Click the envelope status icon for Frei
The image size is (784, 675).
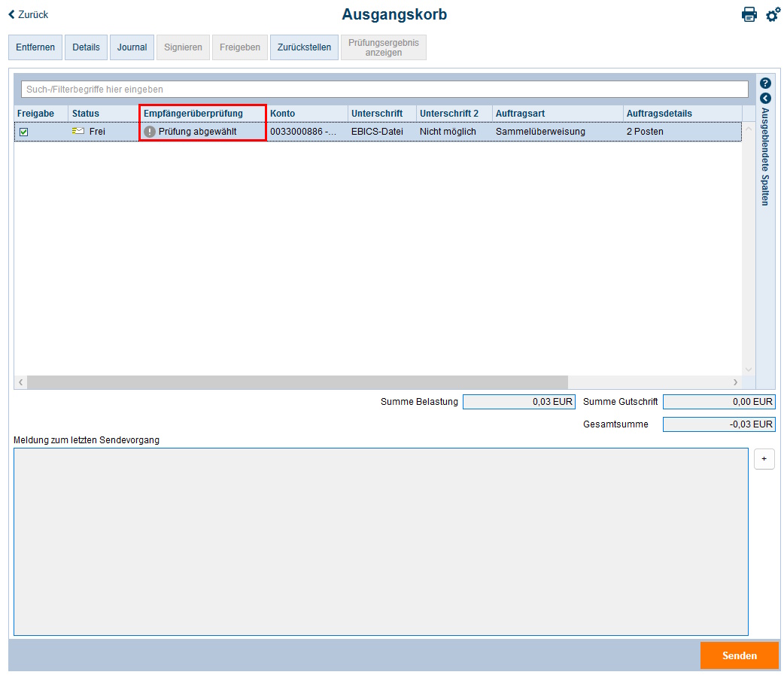(78, 132)
